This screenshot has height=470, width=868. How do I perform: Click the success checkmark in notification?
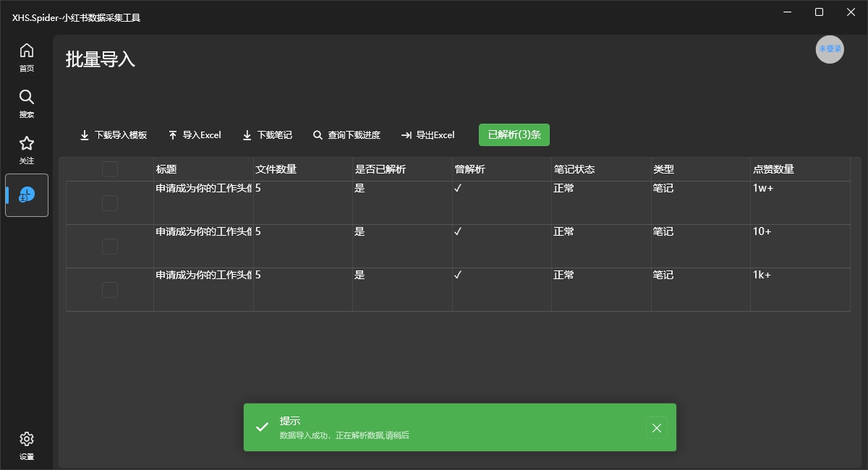pos(263,427)
